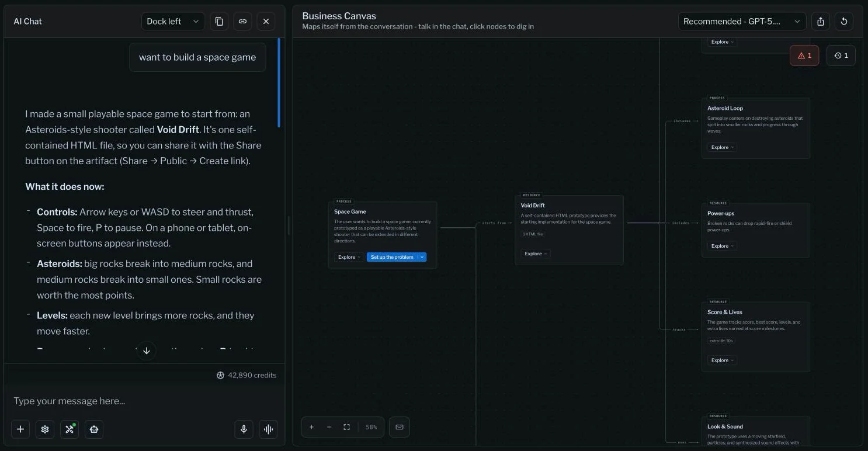
Task: Open the Dock left dropdown
Action: (173, 22)
